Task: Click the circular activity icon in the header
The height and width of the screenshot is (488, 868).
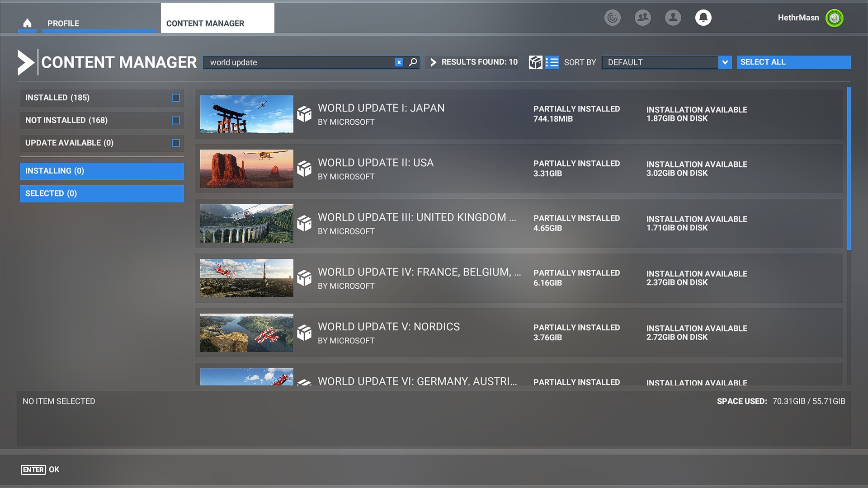Action: pyautogui.click(x=612, y=18)
